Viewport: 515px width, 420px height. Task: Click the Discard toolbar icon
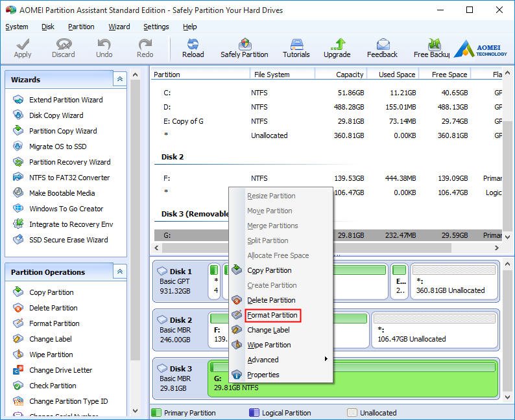(64, 48)
